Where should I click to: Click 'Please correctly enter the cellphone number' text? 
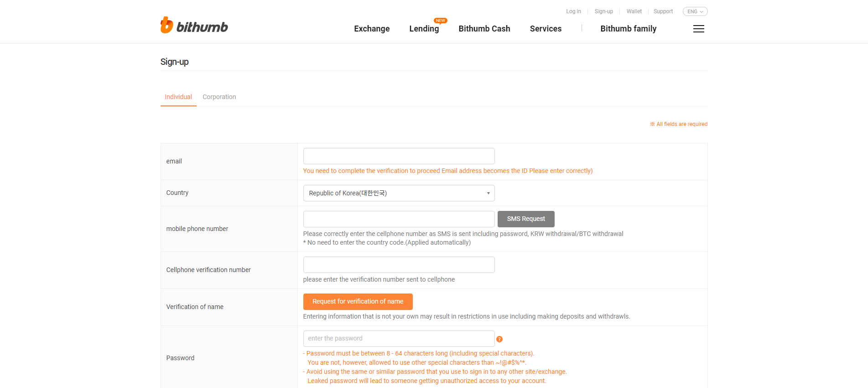463,234
